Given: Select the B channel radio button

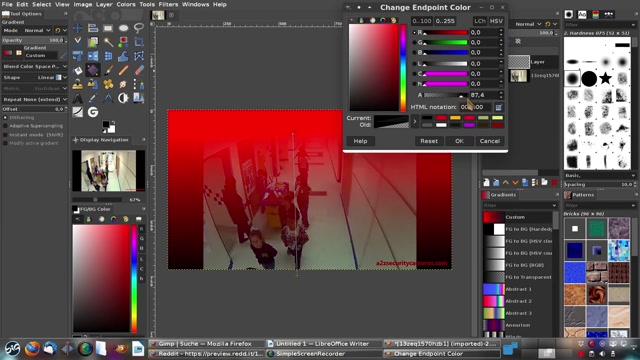Looking at the screenshot, I should [415, 53].
